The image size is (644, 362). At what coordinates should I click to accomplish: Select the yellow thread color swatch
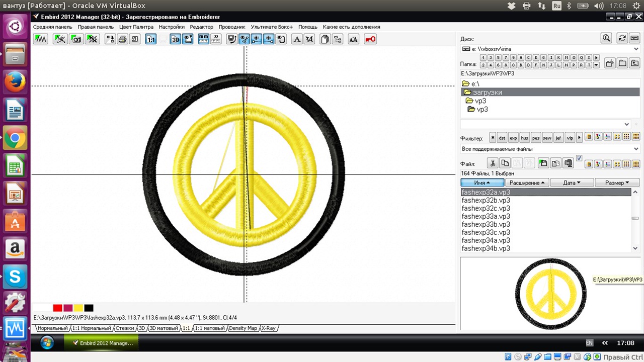(78, 308)
